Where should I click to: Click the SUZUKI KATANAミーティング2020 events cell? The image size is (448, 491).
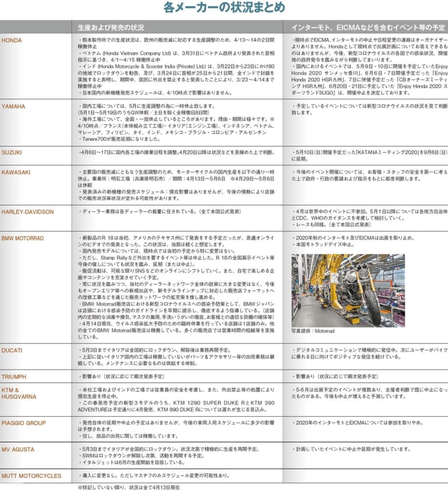(369, 156)
